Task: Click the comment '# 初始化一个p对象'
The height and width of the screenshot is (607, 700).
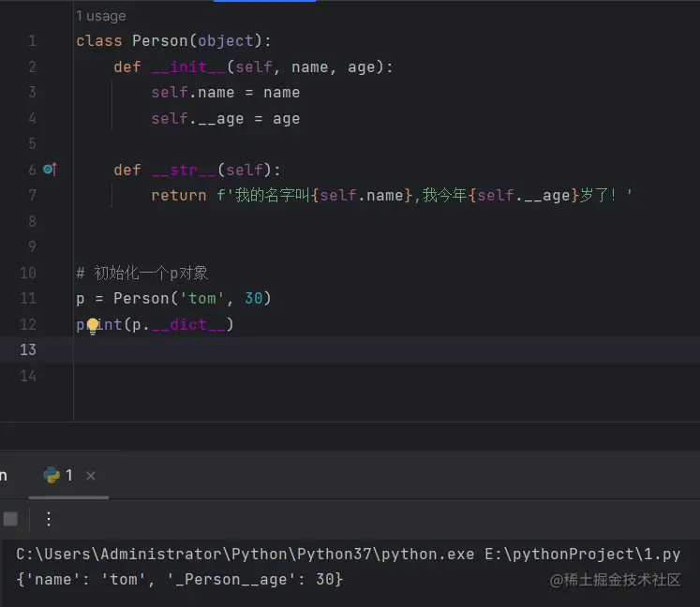Action: coord(141,273)
